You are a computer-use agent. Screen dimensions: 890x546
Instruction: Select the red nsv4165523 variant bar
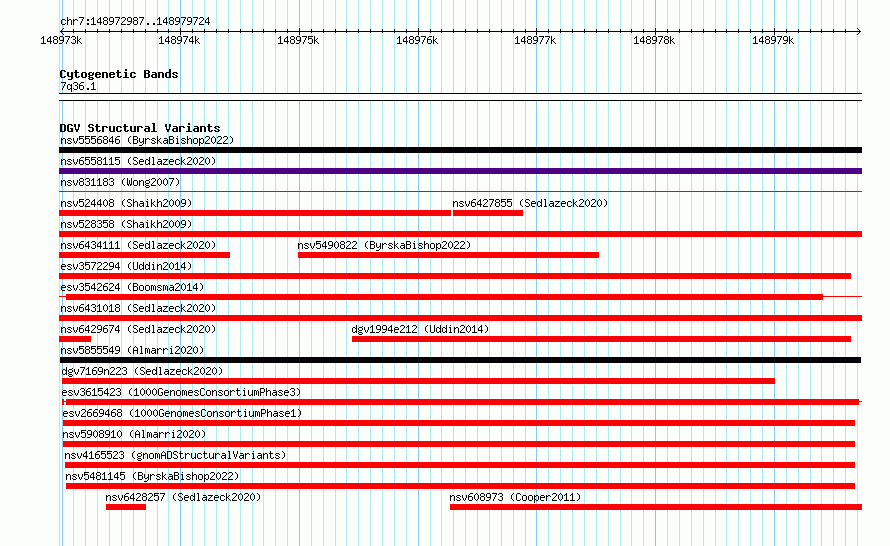460,465
